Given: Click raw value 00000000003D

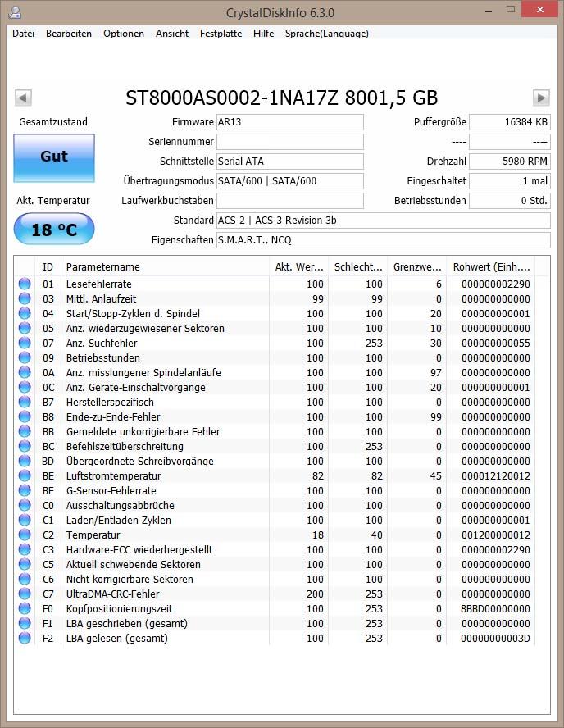Looking at the screenshot, I should [495, 639].
